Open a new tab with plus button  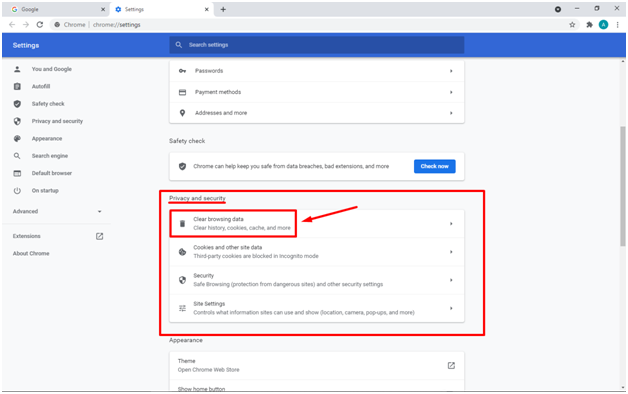tap(223, 9)
